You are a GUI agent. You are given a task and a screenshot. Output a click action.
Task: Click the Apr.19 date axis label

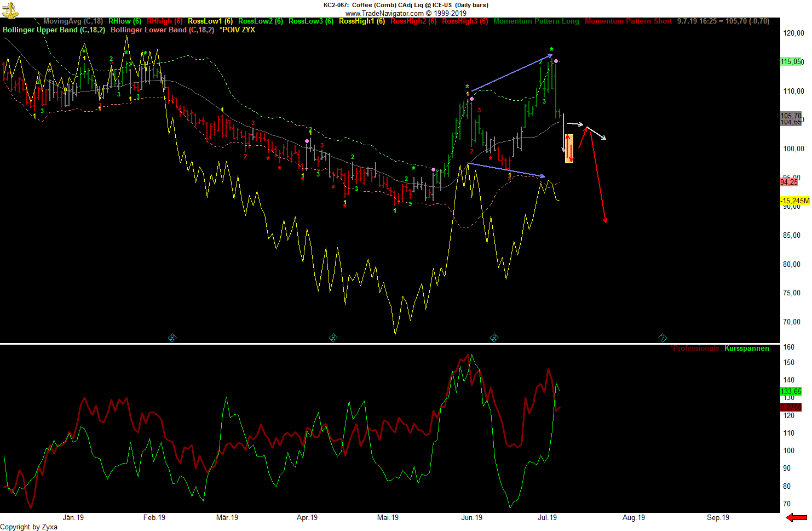307,517
